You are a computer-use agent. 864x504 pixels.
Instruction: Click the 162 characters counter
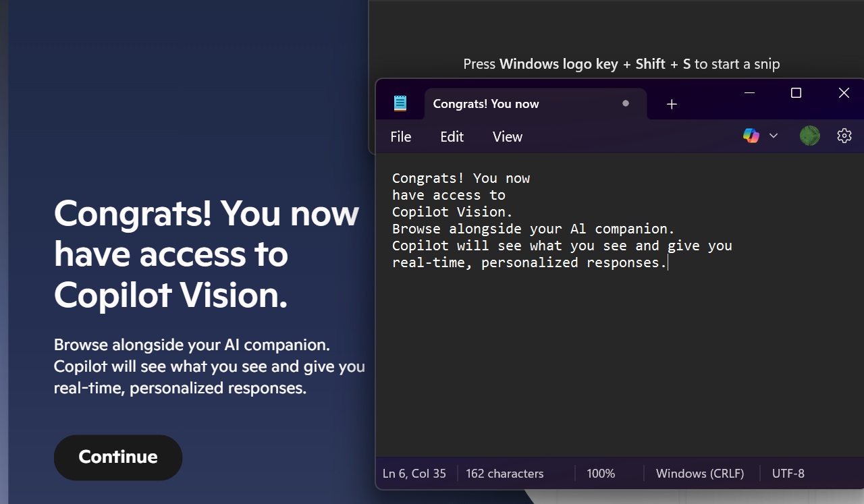[505, 473]
